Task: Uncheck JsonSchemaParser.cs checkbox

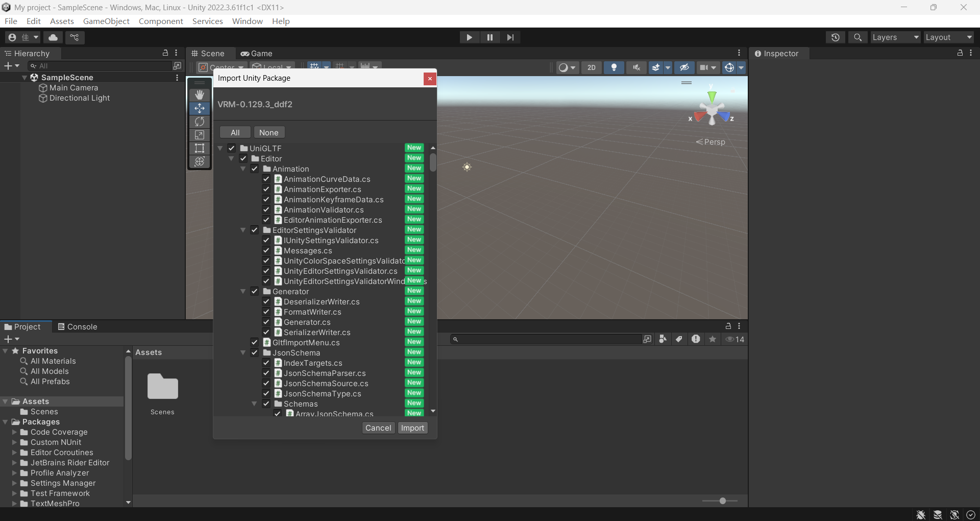Action: [266, 373]
